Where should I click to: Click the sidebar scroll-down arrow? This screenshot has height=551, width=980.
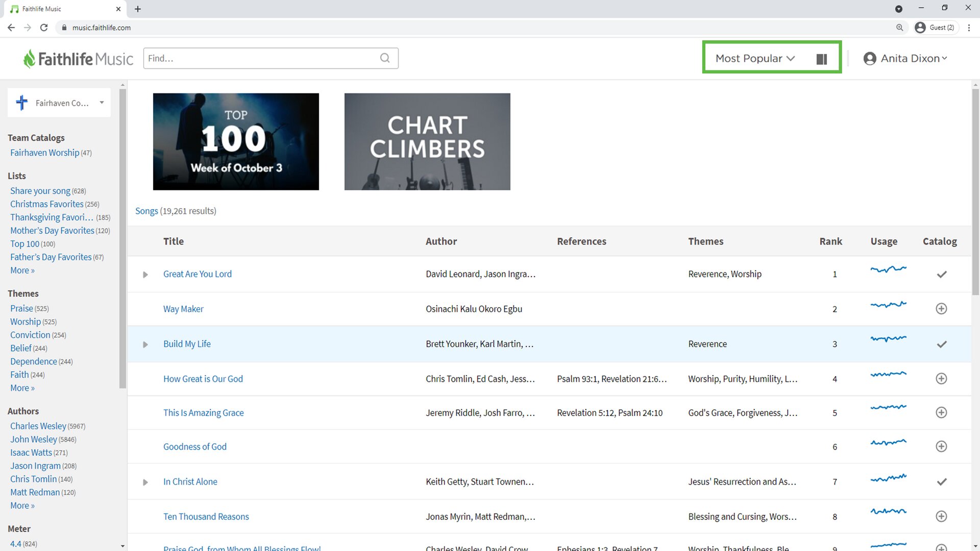click(122, 546)
